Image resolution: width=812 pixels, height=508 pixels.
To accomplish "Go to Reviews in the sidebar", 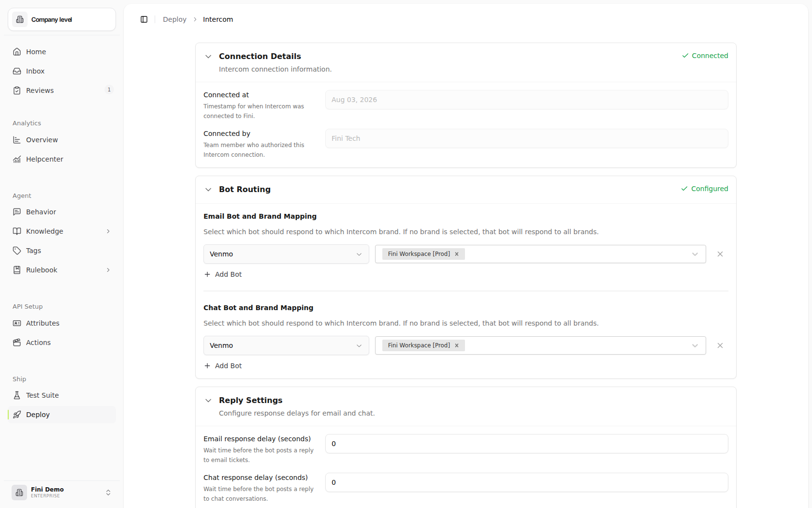I will click(62, 90).
